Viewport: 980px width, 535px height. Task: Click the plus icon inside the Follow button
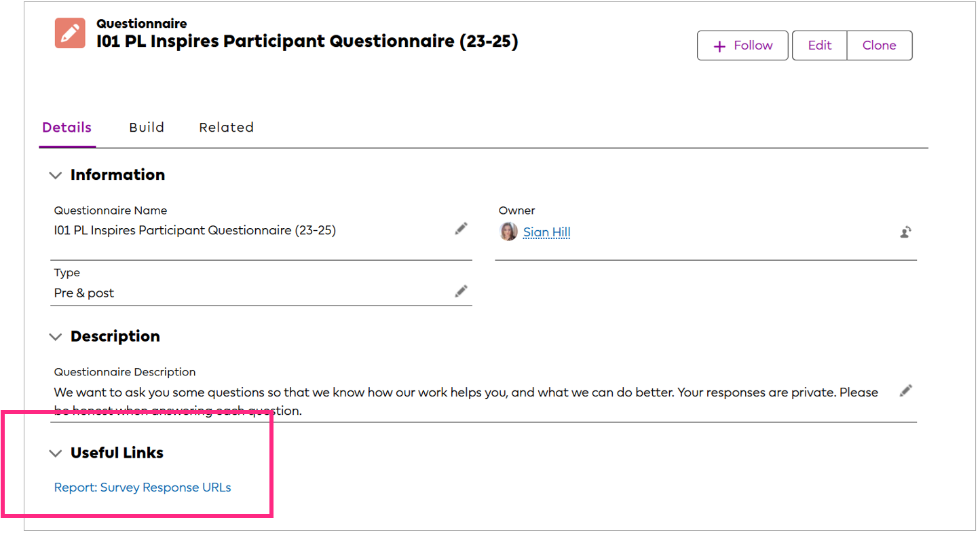719,45
